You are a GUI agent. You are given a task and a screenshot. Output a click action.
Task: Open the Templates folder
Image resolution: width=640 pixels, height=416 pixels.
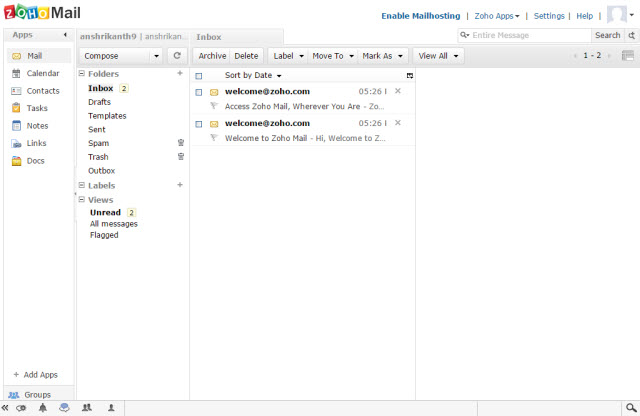tap(107, 116)
